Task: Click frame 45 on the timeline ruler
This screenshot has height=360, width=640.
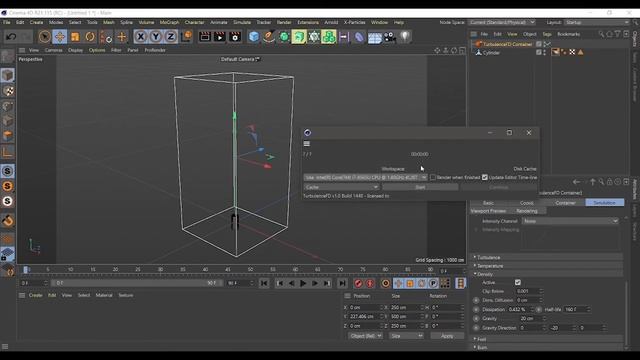Action: [228, 269]
